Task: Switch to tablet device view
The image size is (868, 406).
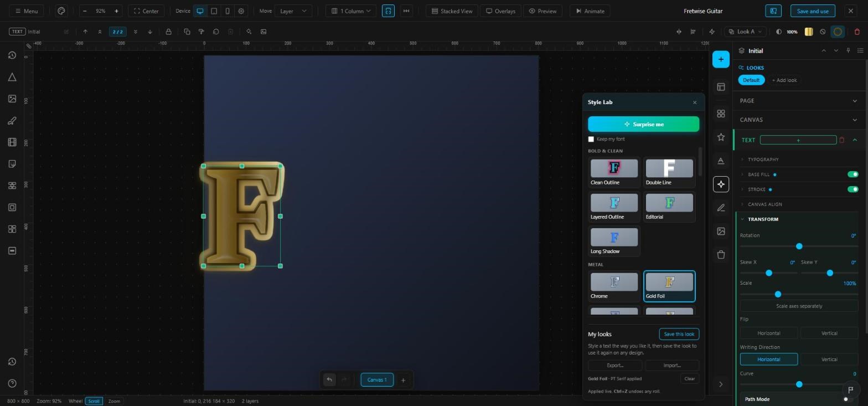Action: 214,11
